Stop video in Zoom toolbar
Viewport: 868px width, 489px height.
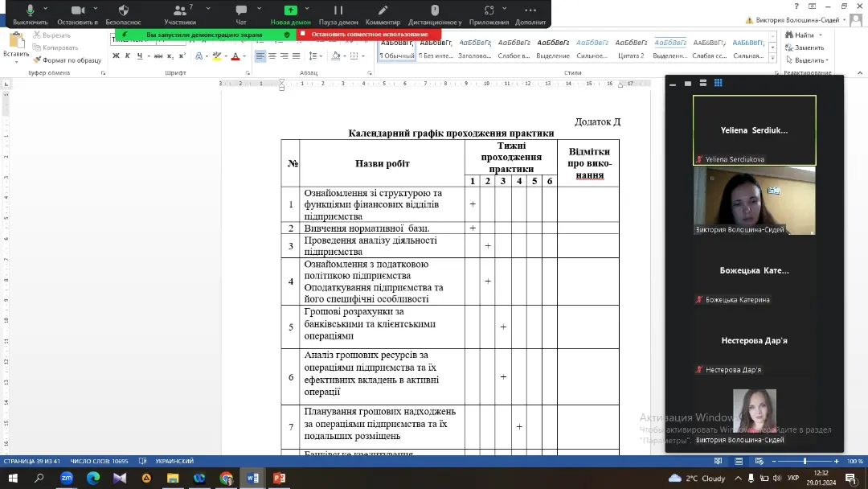77,11
